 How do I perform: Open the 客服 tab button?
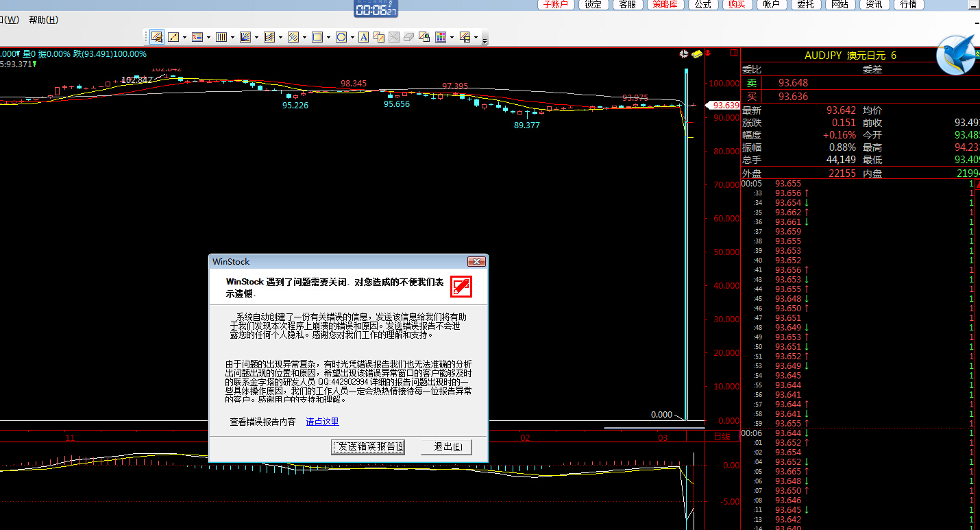627,4
